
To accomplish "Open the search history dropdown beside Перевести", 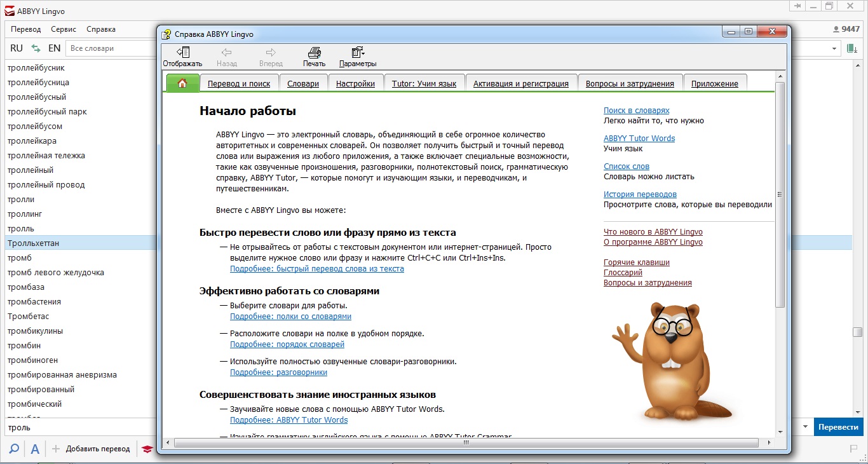I will (x=805, y=427).
